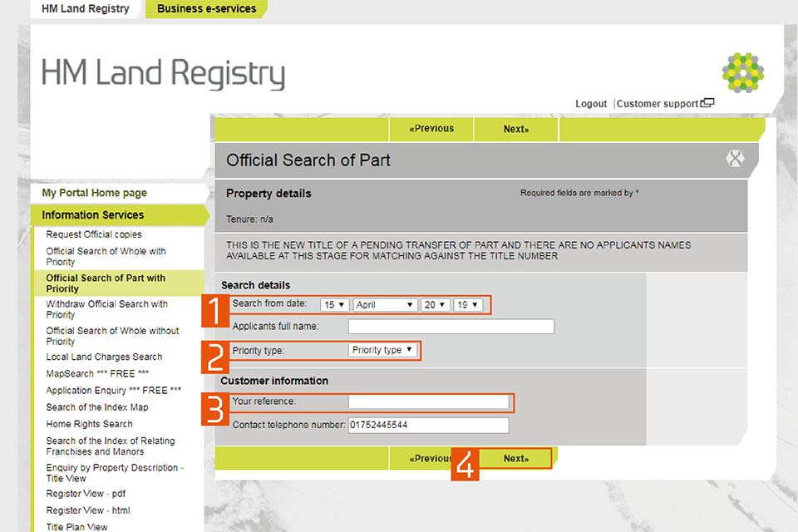Click the Logout link

(x=591, y=104)
